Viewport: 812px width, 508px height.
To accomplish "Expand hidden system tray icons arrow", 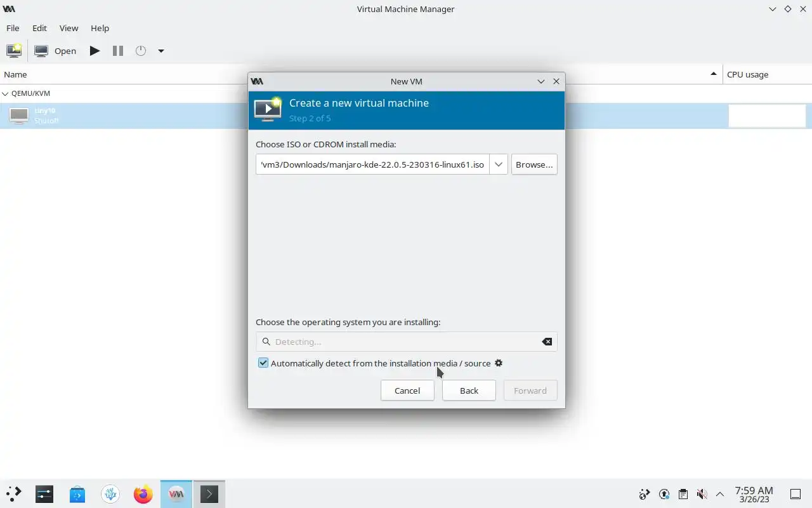I will 720,494.
